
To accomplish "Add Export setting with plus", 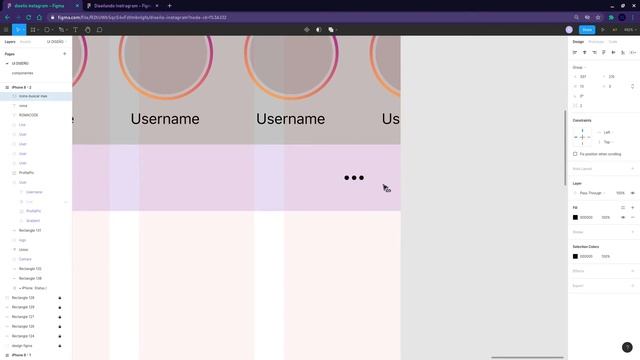I will 633,286.
